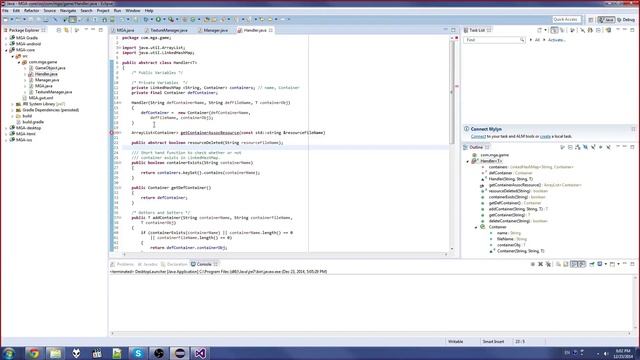This screenshot has height=360, width=640.
Task: Click the Activate link in Task List
Action: tap(556, 40)
